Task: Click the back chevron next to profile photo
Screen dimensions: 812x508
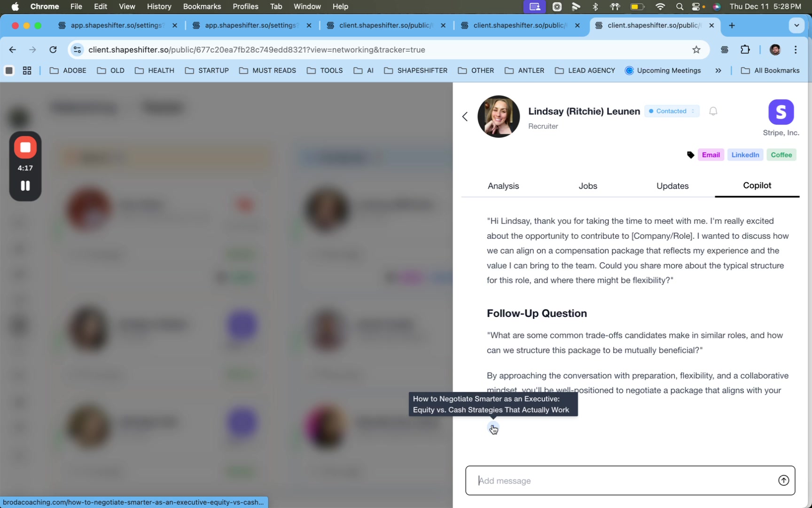Action: [465, 117]
